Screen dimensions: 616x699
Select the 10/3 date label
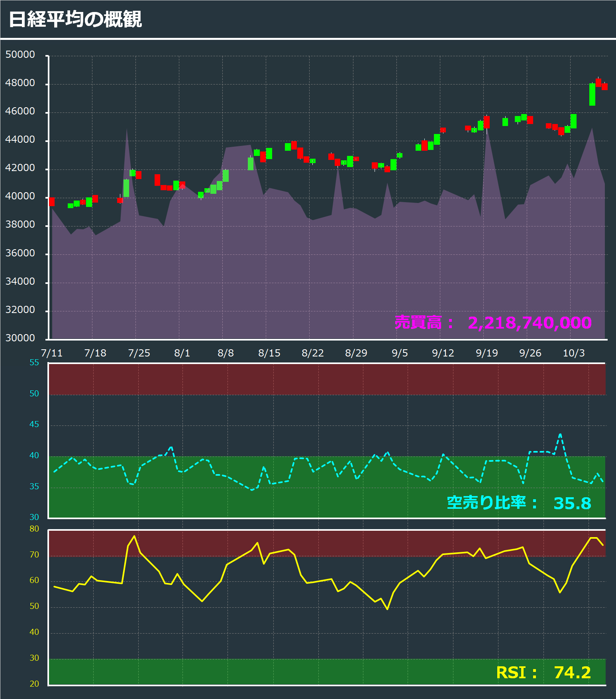pyautogui.click(x=573, y=353)
